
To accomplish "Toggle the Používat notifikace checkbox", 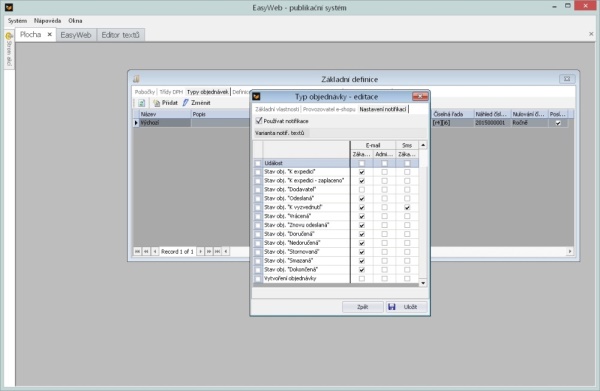I will pyautogui.click(x=259, y=121).
